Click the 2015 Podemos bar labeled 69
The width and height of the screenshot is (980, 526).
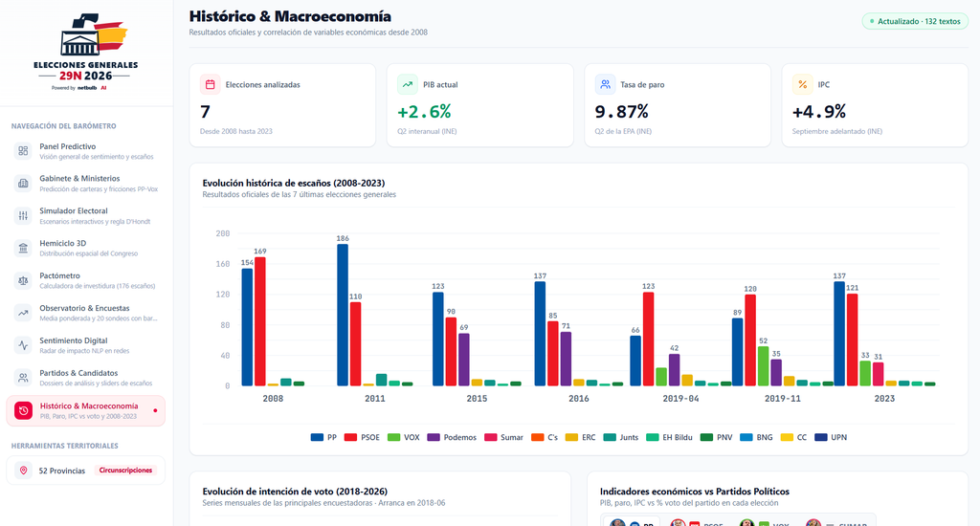(x=464, y=360)
